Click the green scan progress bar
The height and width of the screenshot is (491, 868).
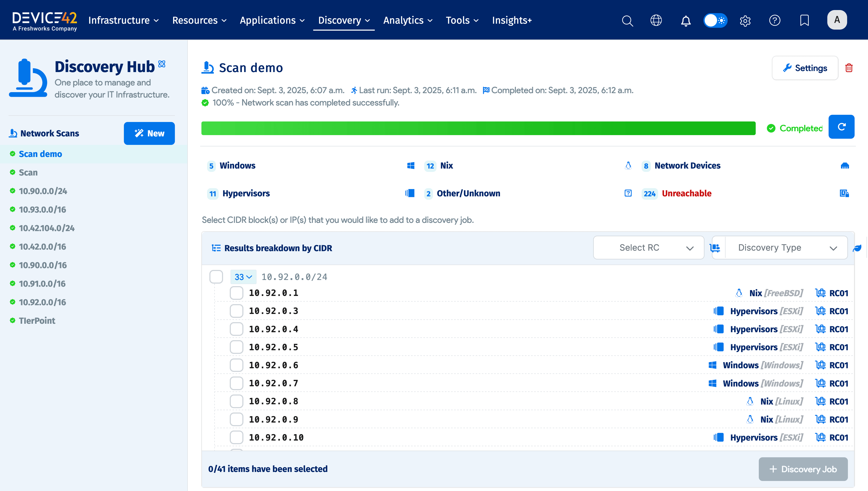tap(478, 128)
